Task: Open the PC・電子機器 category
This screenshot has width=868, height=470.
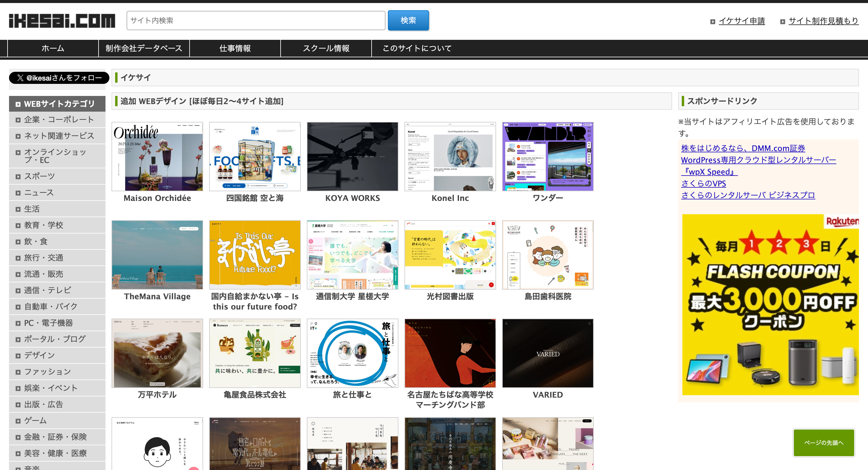Action: coord(57,323)
